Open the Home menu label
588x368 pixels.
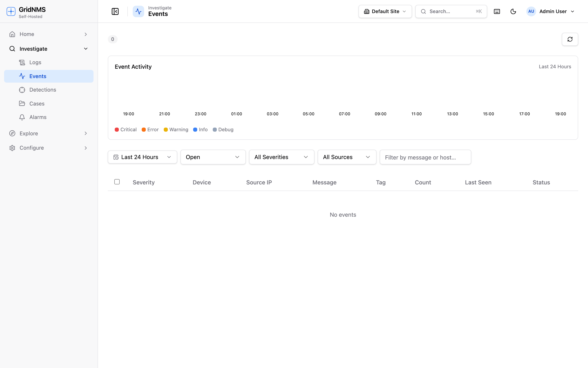pyautogui.click(x=27, y=34)
